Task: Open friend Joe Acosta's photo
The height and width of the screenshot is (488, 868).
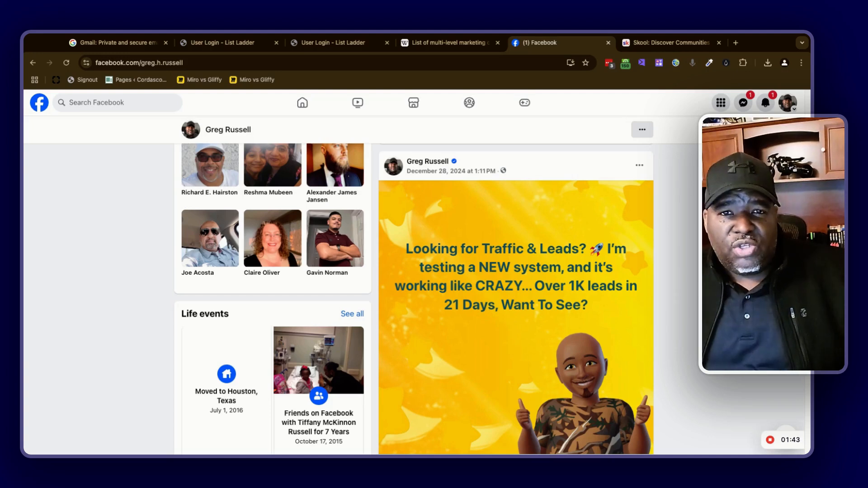Action: tap(210, 238)
